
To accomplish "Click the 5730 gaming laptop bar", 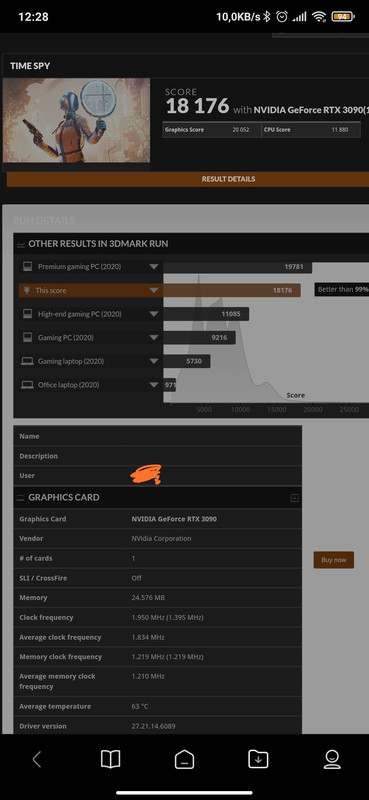I will (187, 361).
